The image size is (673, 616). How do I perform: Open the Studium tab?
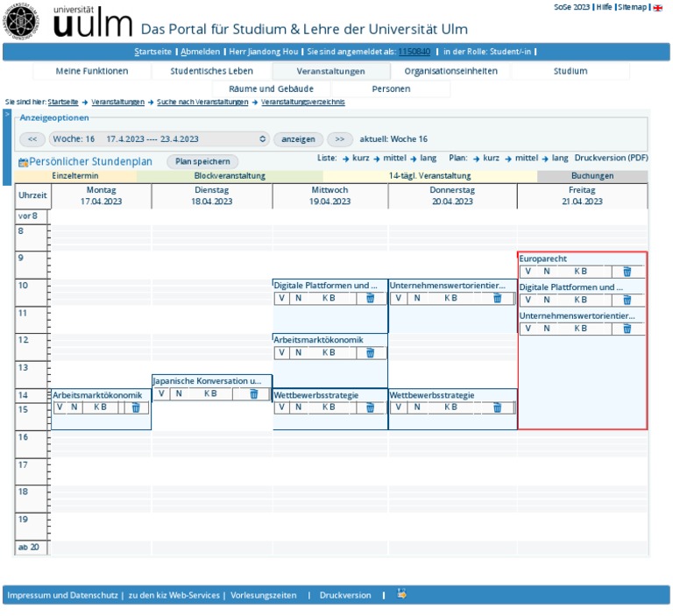570,71
